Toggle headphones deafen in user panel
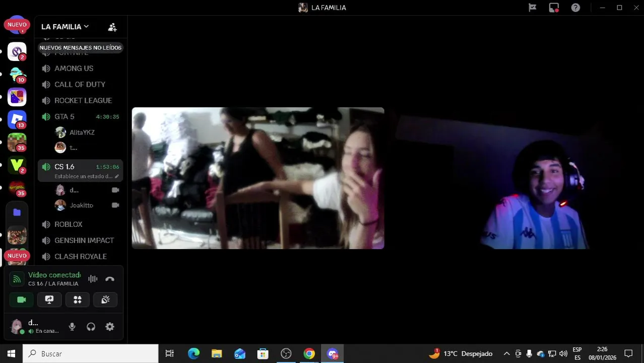 coord(91,327)
